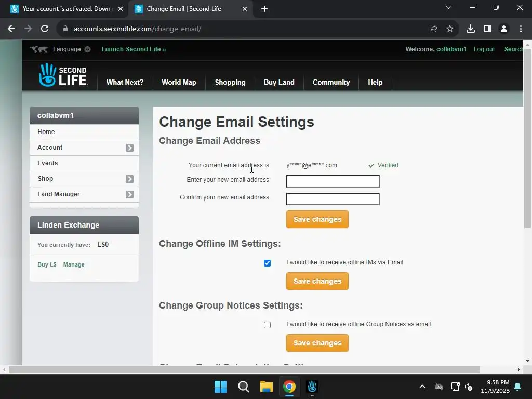
Task: Click 'Launch Second Life »' link
Action: 134,49
